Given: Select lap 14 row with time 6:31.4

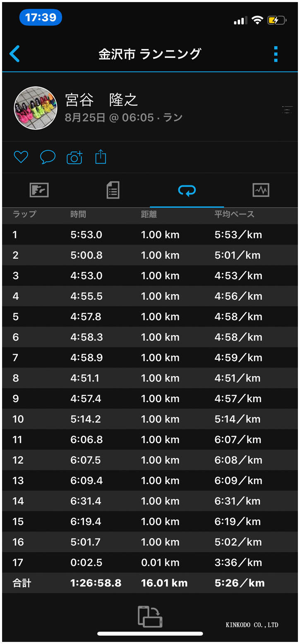Looking at the screenshot, I should (150, 501).
